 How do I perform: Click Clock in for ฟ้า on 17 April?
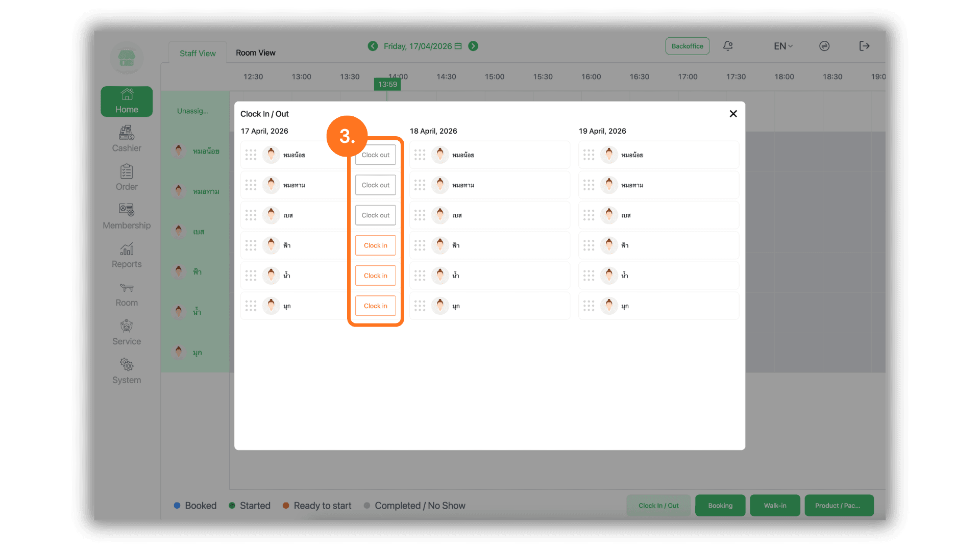[375, 245]
